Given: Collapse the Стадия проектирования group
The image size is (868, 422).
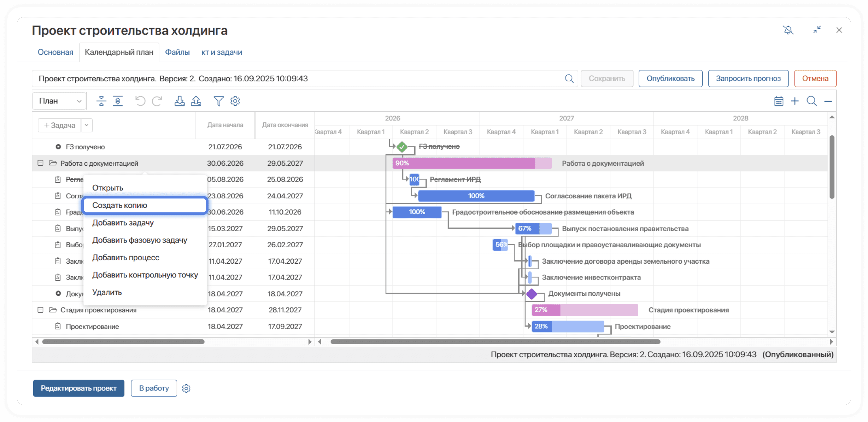Looking at the screenshot, I should click(x=41, y=310).
